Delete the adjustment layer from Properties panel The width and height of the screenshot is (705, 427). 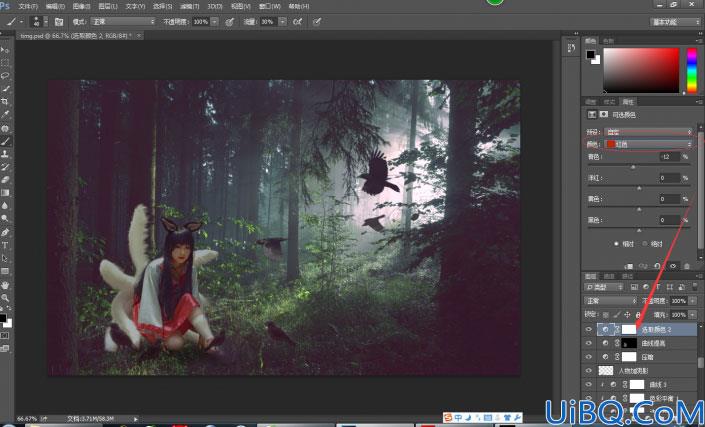pyautogui.click(x=687, y=266)
